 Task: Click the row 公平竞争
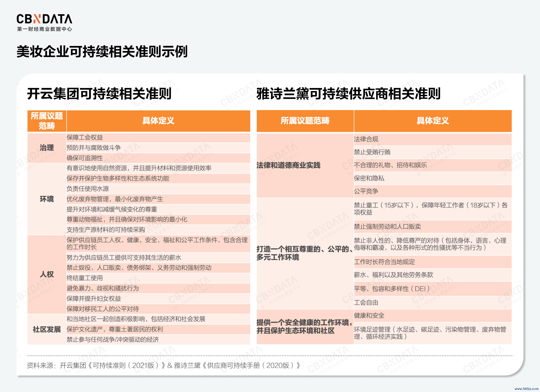[366, 191]
